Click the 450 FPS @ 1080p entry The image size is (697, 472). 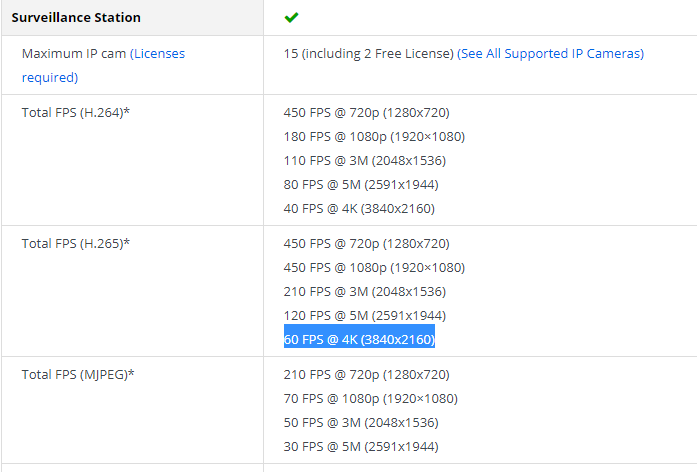[374, 267]
